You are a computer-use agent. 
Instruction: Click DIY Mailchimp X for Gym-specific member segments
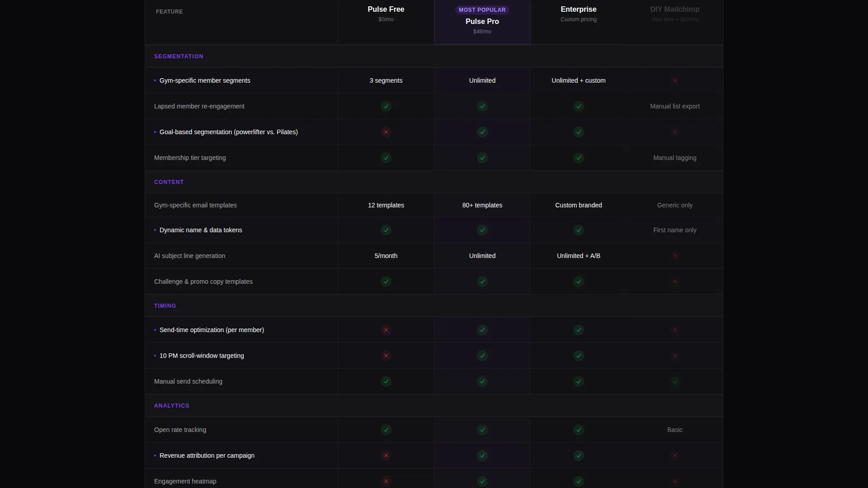[675, 80]
